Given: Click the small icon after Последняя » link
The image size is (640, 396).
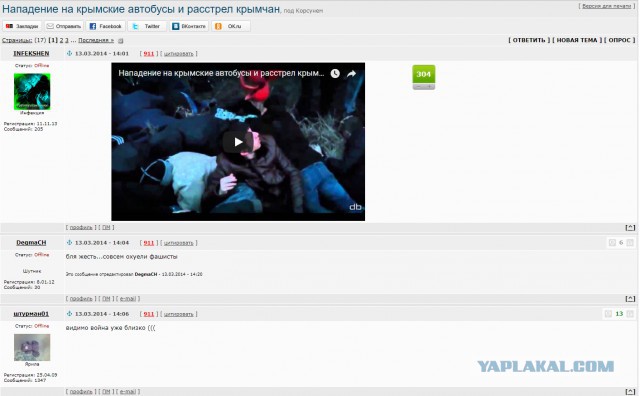Looking at the screenshot, I should click(120, 40).
